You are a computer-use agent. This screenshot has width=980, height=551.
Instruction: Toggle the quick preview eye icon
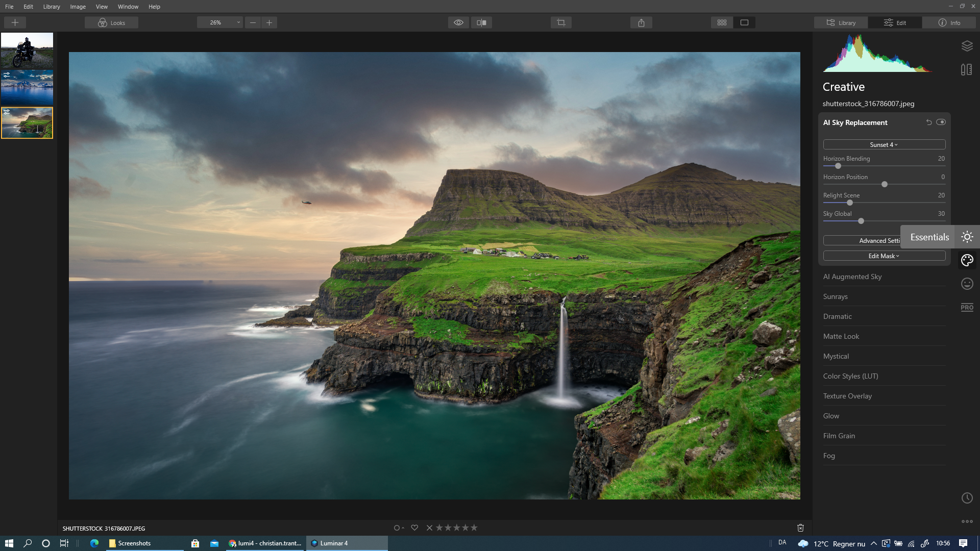(x=458, y=22)
